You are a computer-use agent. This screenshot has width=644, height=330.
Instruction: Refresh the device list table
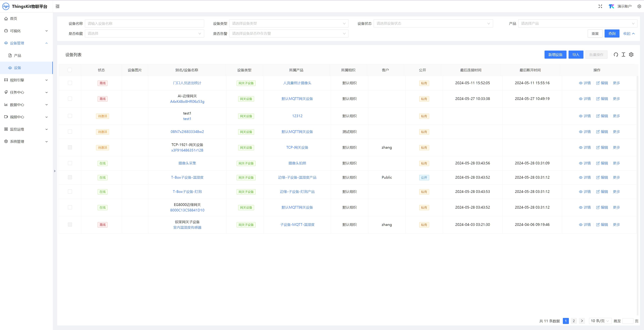[x=616, y=55]
